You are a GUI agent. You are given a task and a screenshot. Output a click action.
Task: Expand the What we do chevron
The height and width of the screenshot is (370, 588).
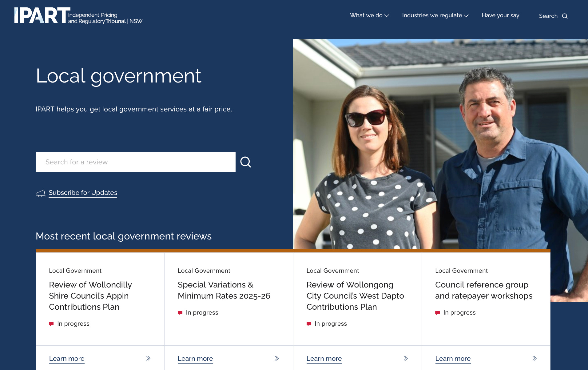pos(387,16)
